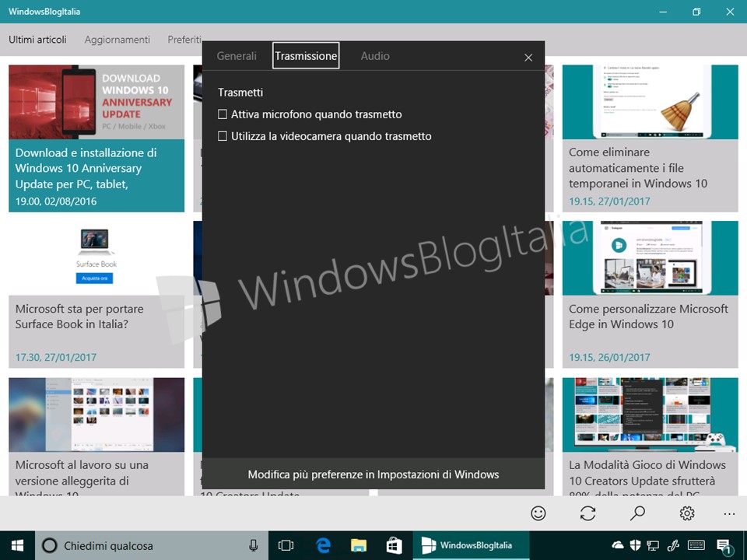Viewport: 747px width, 560px height.
Task: Open Task View from the taskbar
Action: point(286,545)
